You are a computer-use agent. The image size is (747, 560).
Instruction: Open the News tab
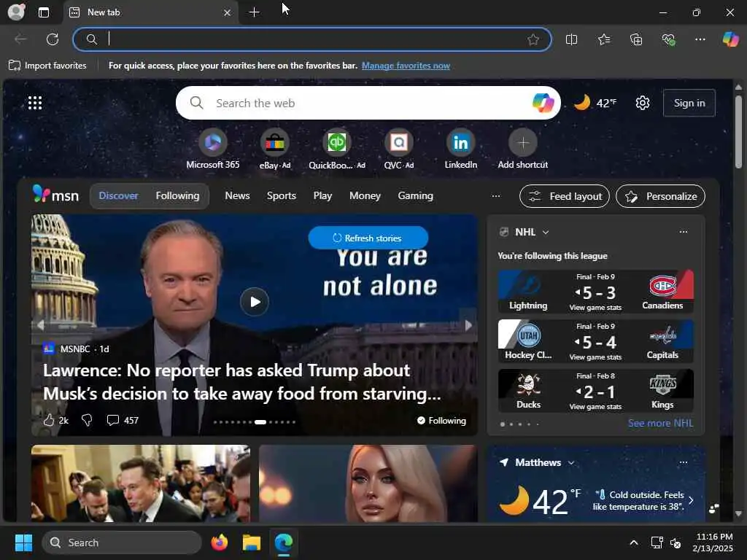click(x=237, y=195)
